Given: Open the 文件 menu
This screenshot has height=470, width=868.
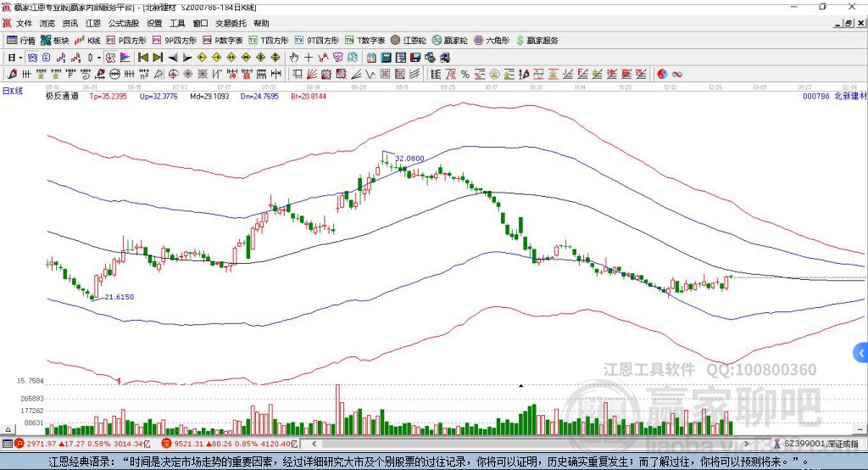Looking at the screenshot, I should coord(24,23).
